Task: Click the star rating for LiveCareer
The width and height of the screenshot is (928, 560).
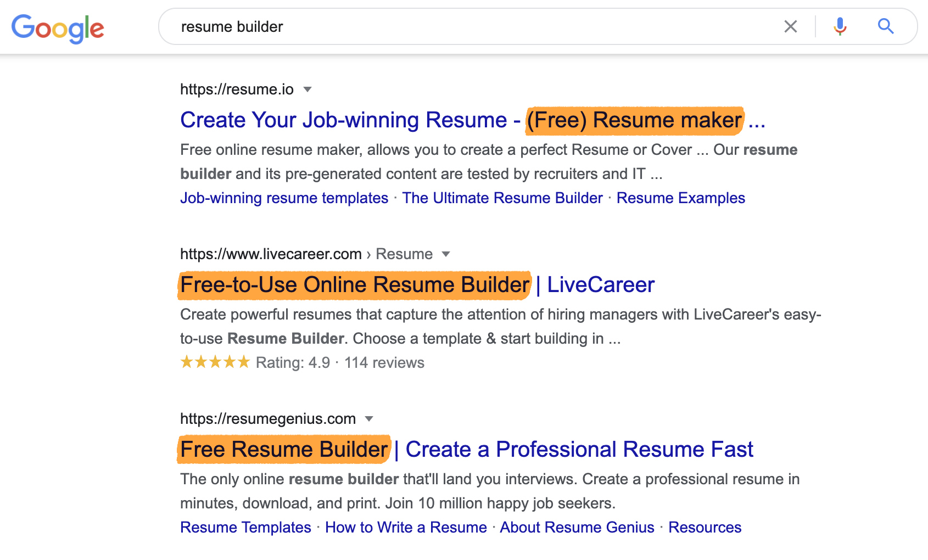Action: tap(215, 362)
